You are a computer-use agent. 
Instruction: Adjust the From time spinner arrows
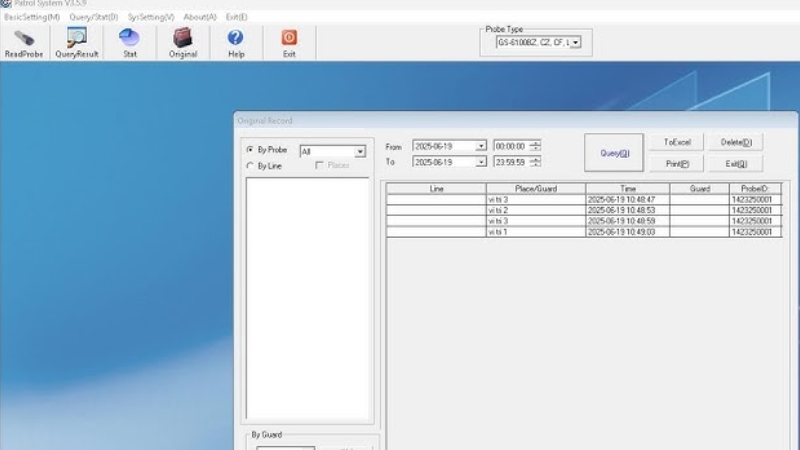coord(536,146)
